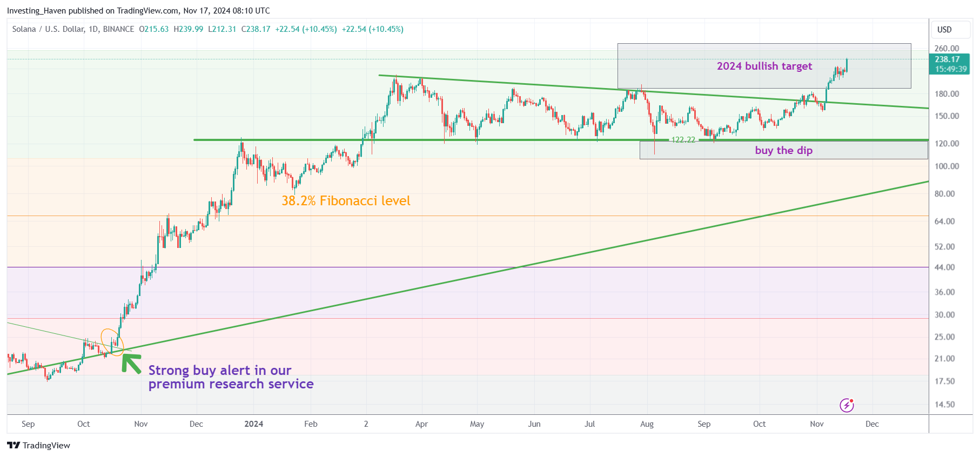Click the Aug label on time axis

click(647, 424)
